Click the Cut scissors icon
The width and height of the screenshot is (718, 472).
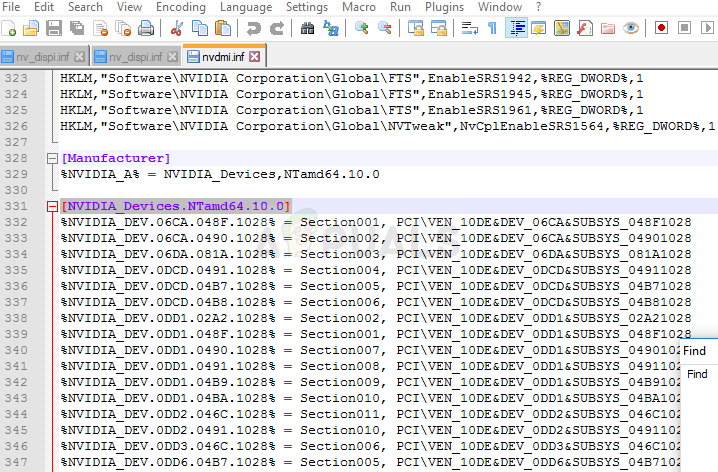175,28
